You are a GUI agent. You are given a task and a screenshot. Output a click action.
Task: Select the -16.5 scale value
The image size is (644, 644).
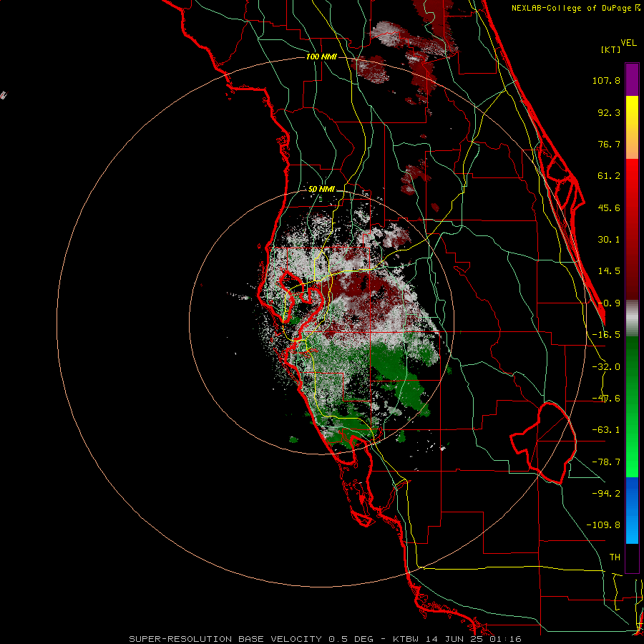pyautogui.click(x=606, y=335)
